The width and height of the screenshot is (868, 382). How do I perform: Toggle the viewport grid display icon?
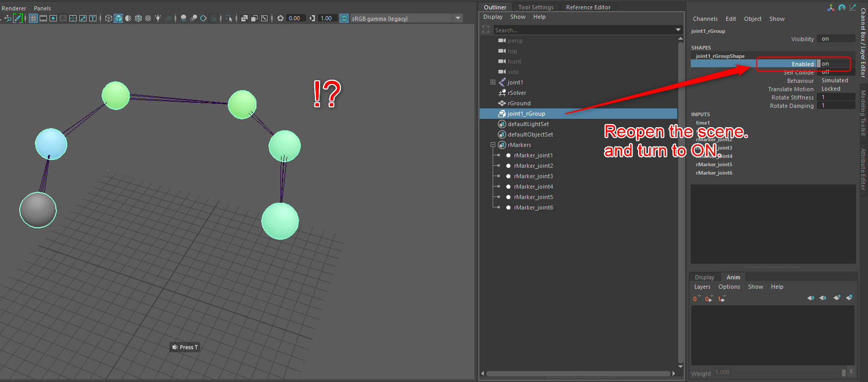(x=33, y=18)
